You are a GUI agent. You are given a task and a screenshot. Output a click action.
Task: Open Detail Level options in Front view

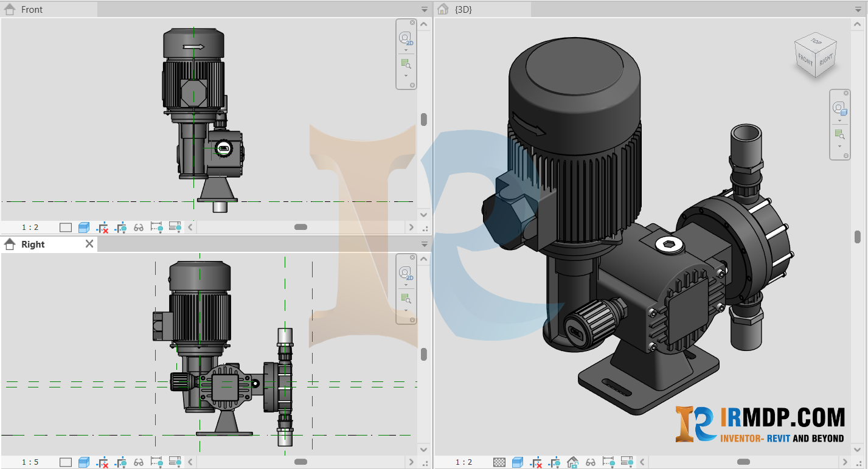pos(66,228)
